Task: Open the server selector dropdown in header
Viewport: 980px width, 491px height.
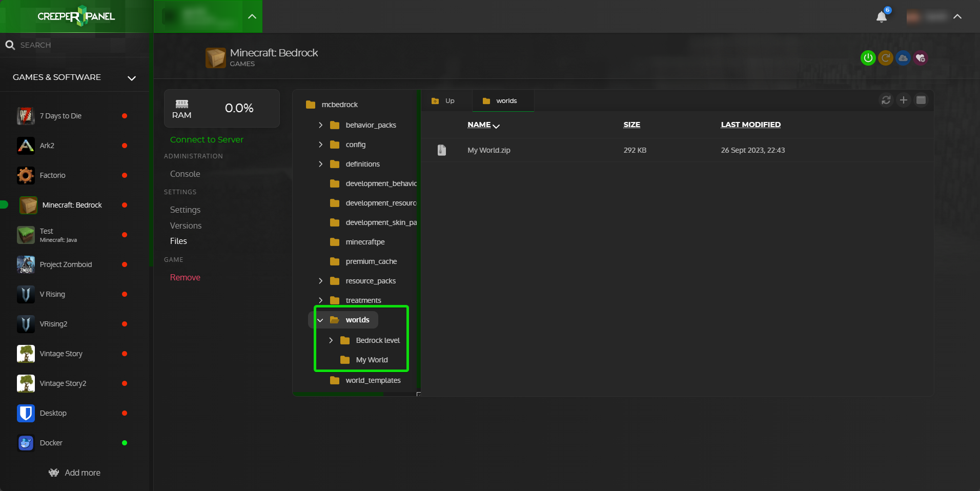Action: coord(252,16)
